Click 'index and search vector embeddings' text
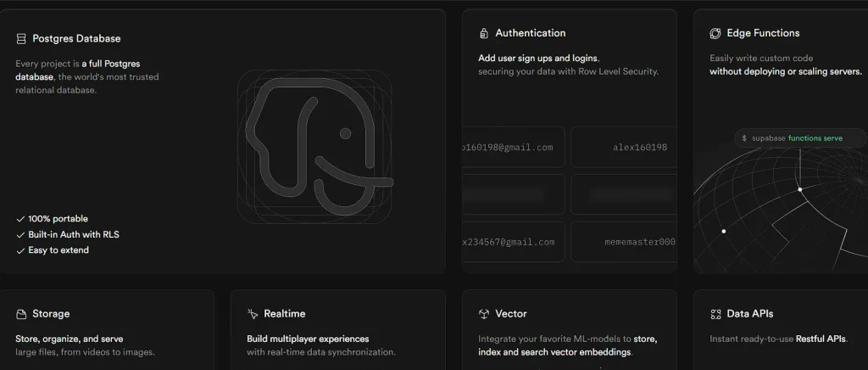Screen dimensions: 868x370 (x=554, y=352)
